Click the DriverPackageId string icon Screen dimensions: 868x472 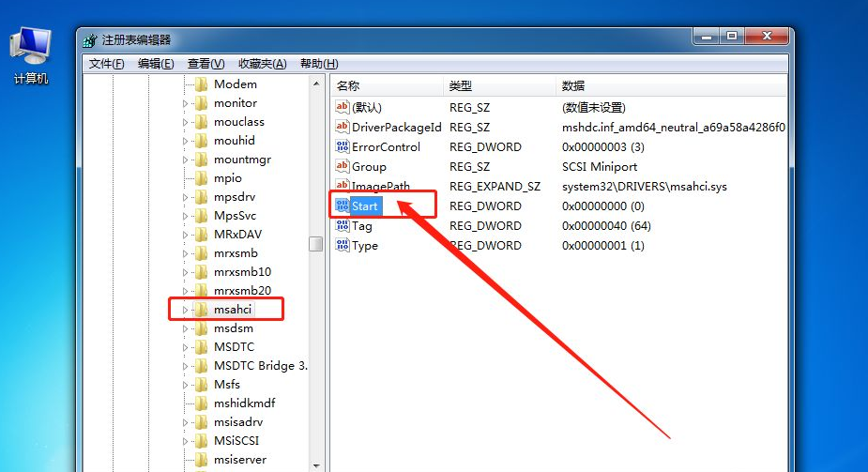[342, 127]
